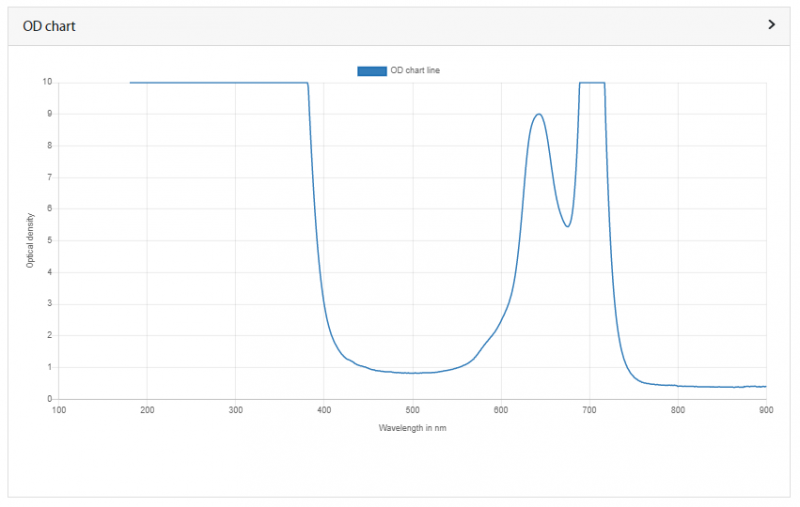Click the plateau line above 300 nm
The height and width of the screenshot is (507, 800).
pyautogui.click(x=236, y=83)
